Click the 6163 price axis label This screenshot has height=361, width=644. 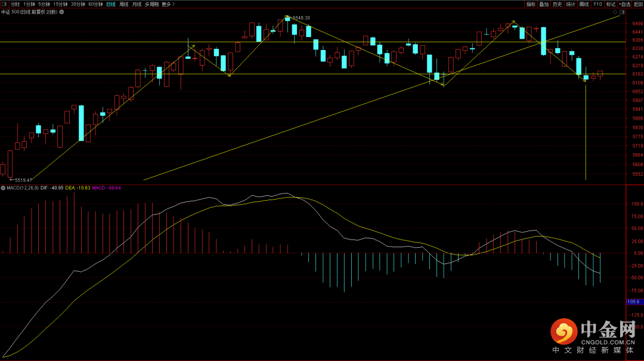(637, 74)
